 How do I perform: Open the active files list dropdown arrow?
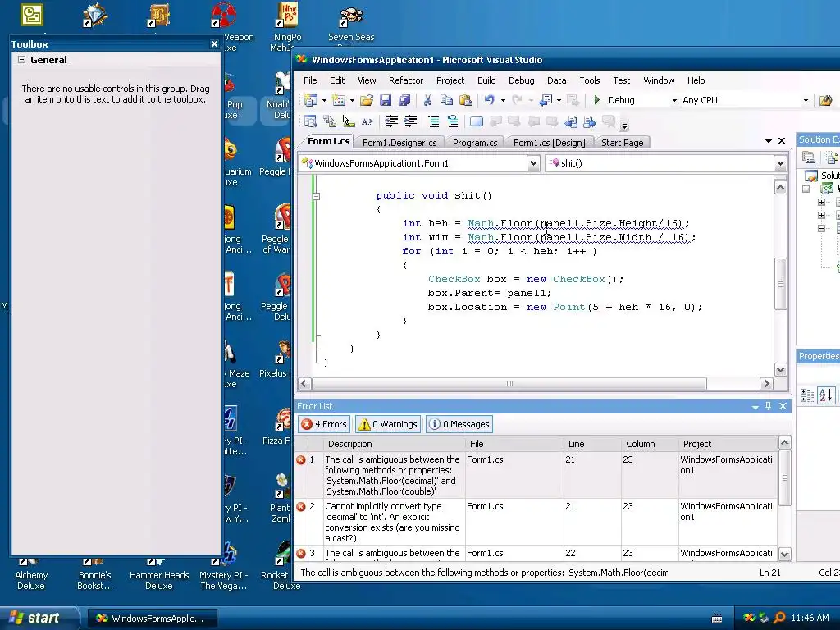point(768,141)
